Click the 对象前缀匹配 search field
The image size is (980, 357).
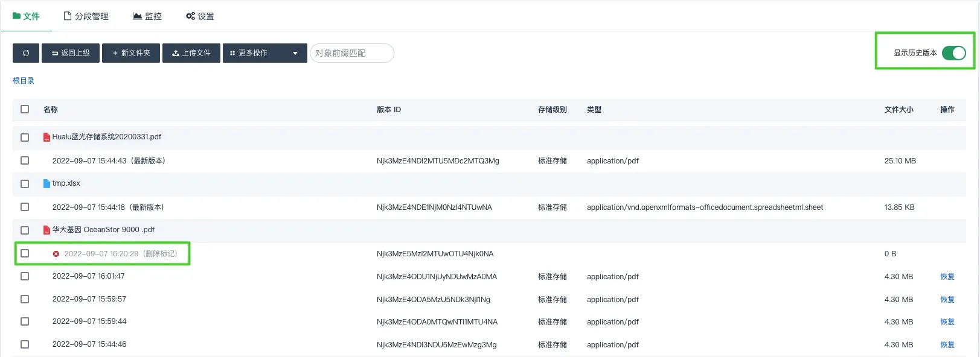(352, 53)
